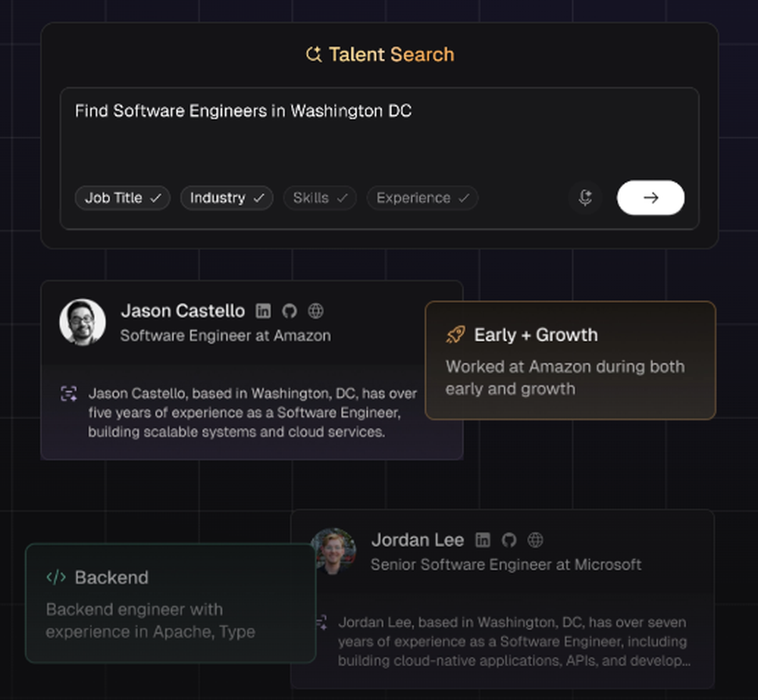Submit the search with the arrow button
The image size is (758, 700).
[x=650, y=198]
